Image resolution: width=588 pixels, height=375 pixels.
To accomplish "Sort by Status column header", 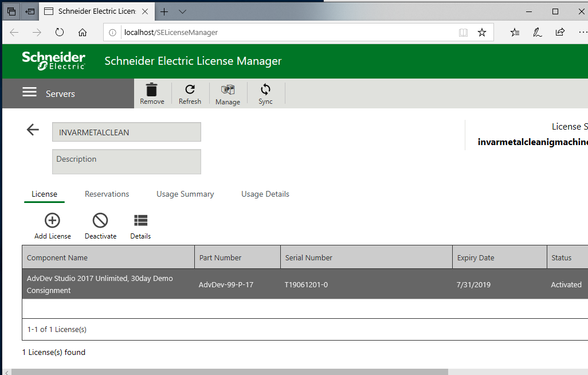I will point(567,257).
